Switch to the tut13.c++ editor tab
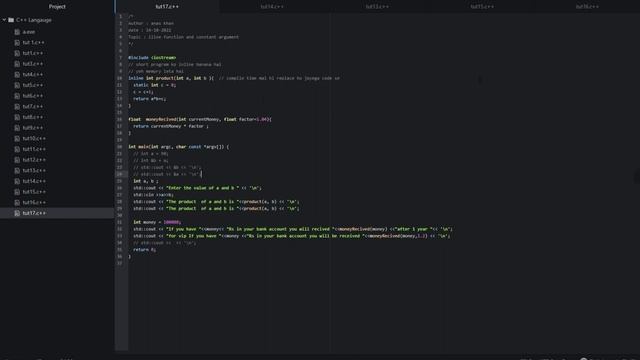Image resolution: width=640 pixels, height=360 pixels. point(377,7)
